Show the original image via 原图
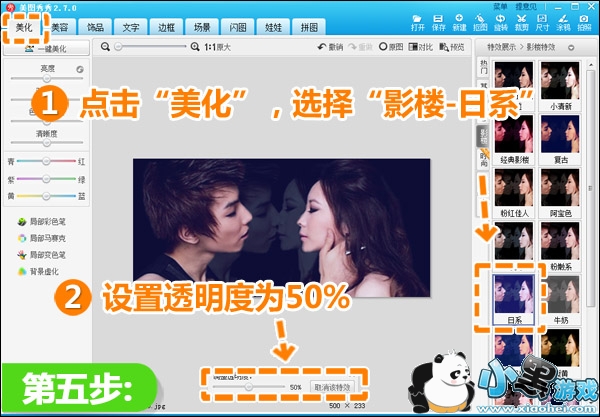The height and width of the screenshot is (417, 600). click(391, 47)
